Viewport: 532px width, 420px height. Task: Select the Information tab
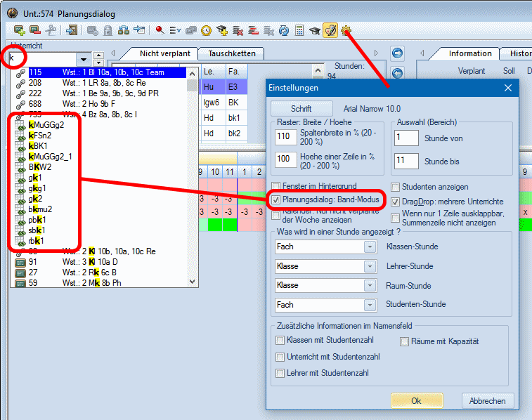coord(469,53)
